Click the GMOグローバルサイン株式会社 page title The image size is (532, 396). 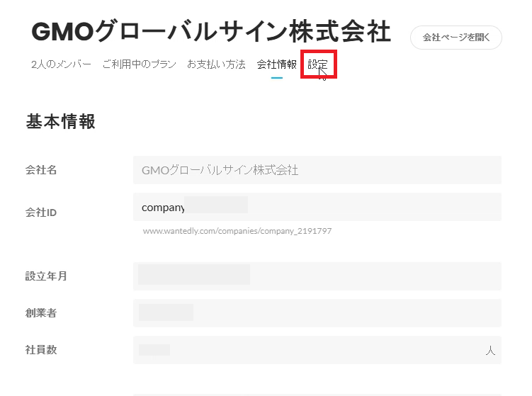pos(211,32)
